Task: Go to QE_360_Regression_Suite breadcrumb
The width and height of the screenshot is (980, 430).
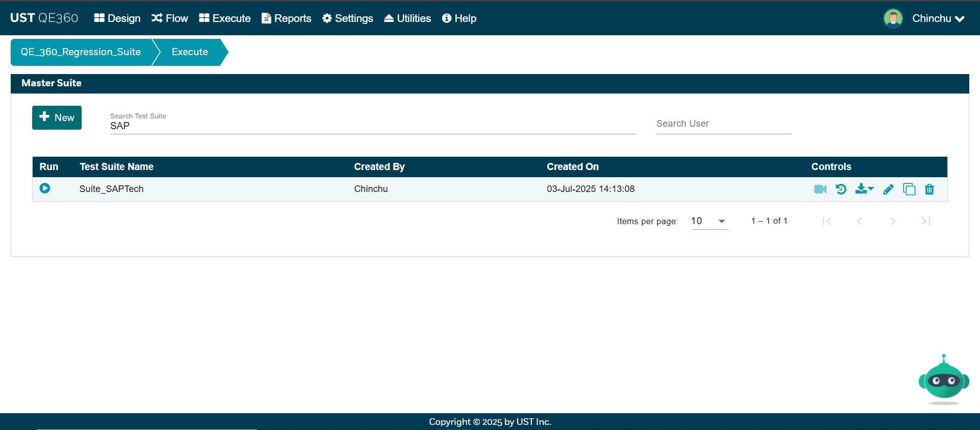Action: coord(81,52)
